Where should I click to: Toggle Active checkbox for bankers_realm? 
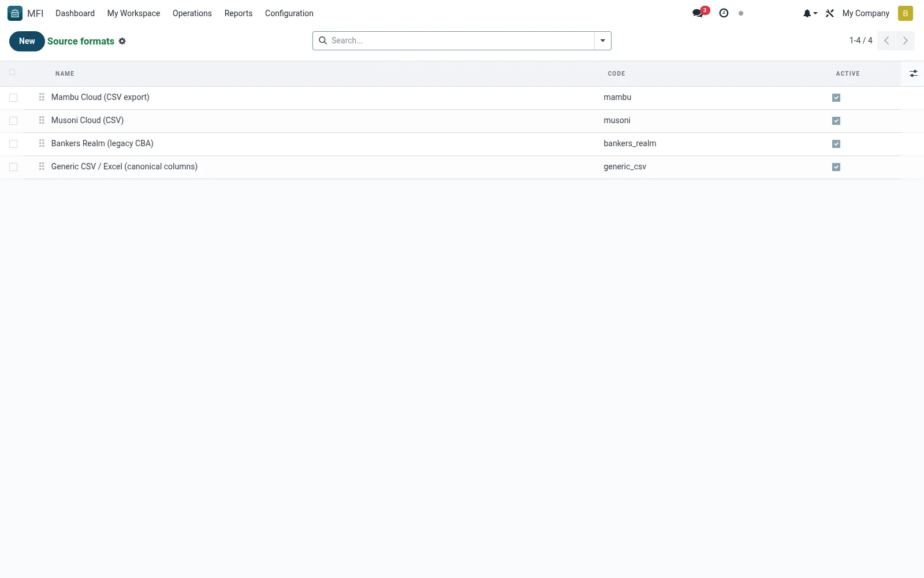point(836,144)
